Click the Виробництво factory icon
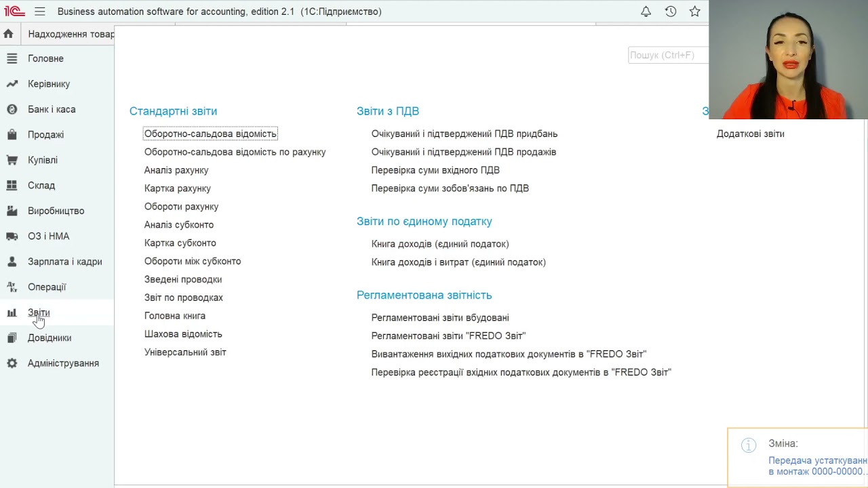 pyautogui.click(x=12, y=211)
